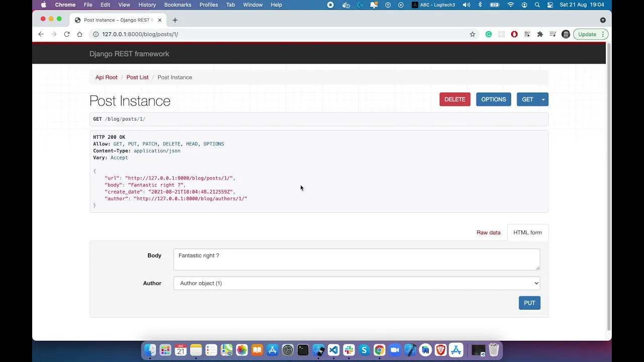Open the View menu
Screen dimensions: 644x362
point(124,5)
